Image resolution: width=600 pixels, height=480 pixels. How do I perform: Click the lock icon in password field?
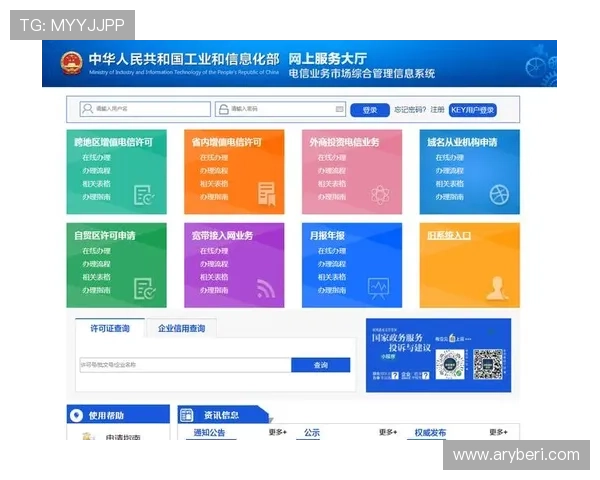(x=223, y=109)
